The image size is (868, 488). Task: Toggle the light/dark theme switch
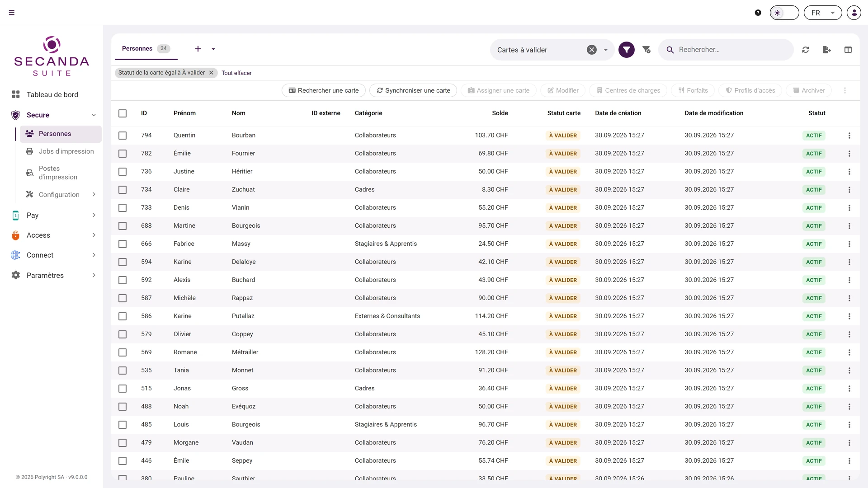tap(784, 13)
